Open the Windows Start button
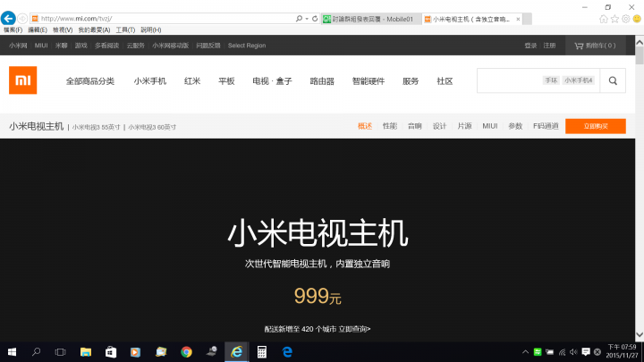The width and height of the screenshot is (644, 362). click(12, 352)
